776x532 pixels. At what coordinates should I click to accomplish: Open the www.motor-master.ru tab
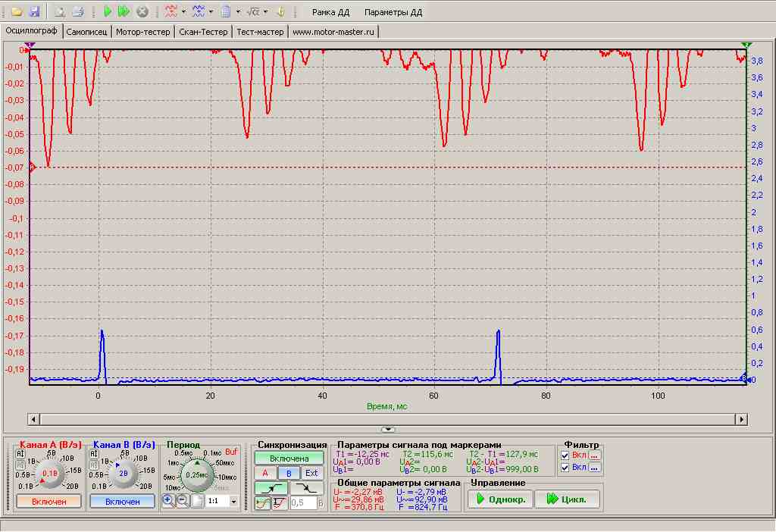[x=333, y=32]
